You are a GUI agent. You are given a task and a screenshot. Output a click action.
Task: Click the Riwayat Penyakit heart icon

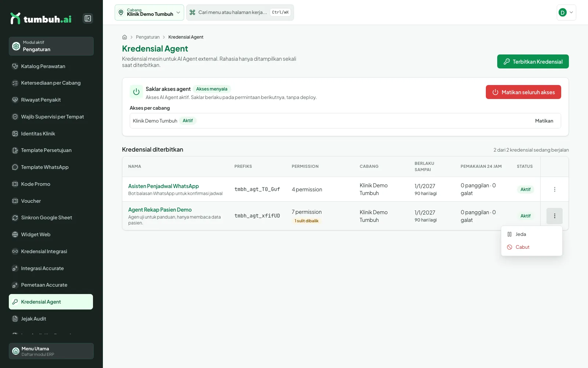[15, 100]
